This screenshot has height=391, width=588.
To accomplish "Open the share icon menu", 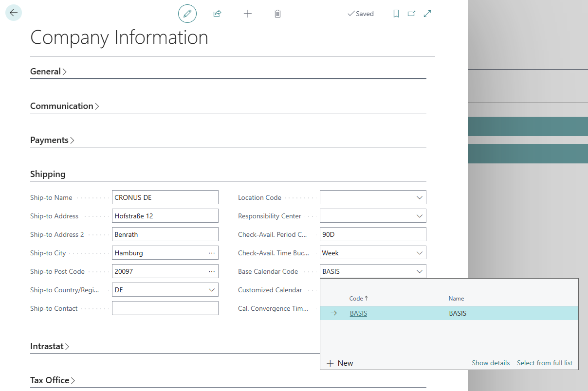I will point(217,14).
